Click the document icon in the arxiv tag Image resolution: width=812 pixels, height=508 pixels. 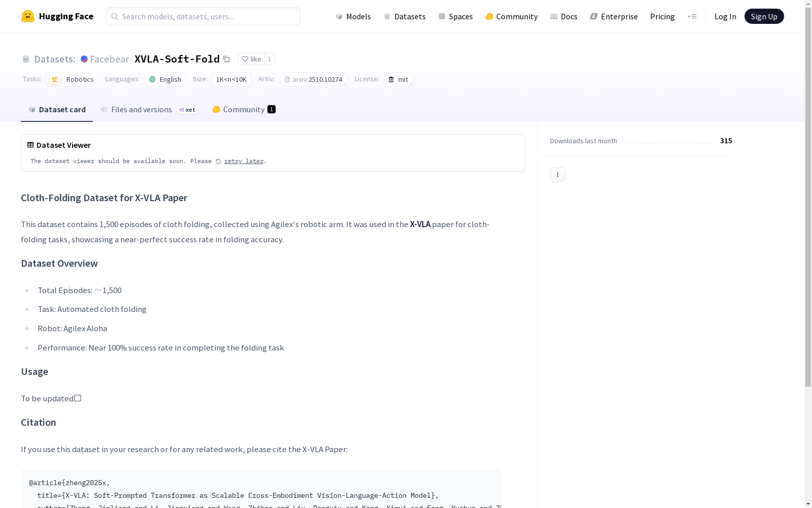point(287,79)
